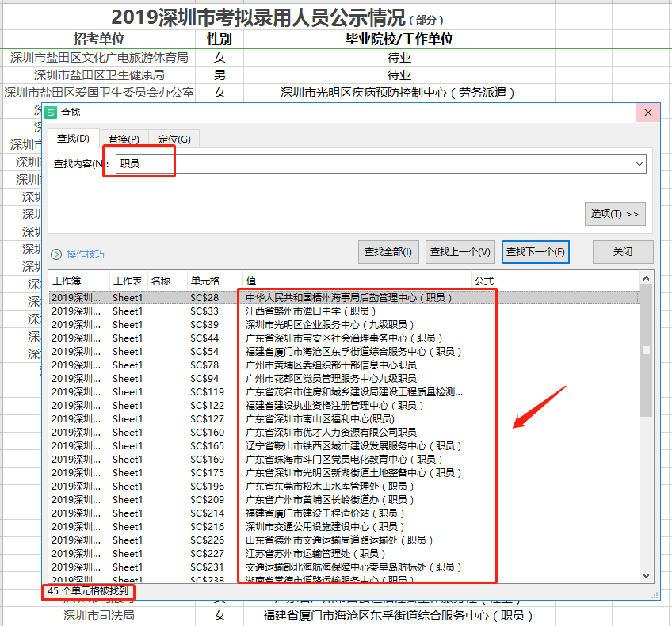Select result row for cell $C$54

[x=344, y=351]
